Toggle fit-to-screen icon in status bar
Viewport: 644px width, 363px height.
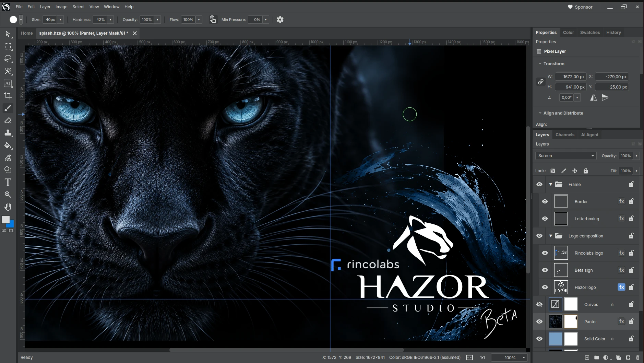tap(469, 358)
